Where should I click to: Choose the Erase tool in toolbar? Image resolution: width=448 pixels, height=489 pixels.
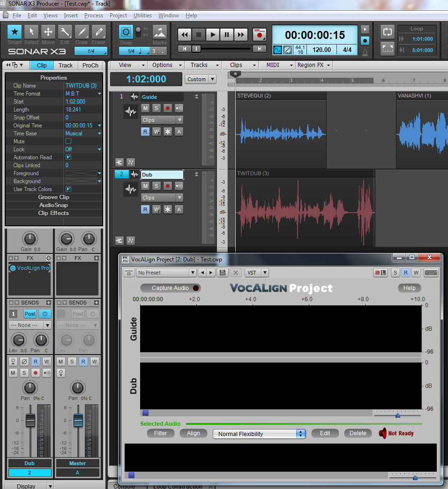point(98,32)
